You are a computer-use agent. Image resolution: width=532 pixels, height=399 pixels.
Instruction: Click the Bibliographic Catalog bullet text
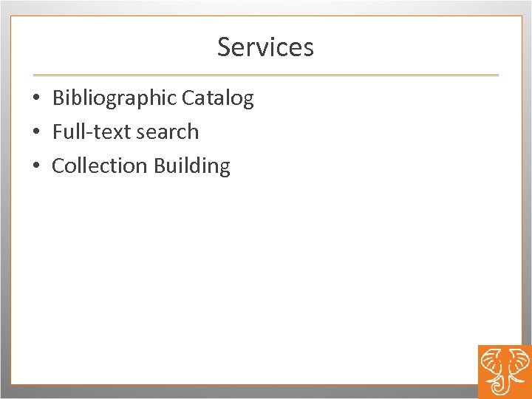point(153,98)
